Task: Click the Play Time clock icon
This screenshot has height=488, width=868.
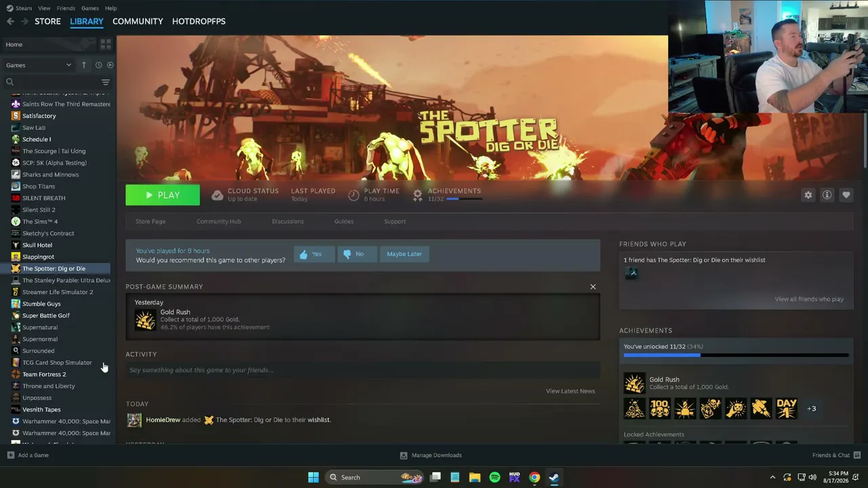Action: (353, 195)
